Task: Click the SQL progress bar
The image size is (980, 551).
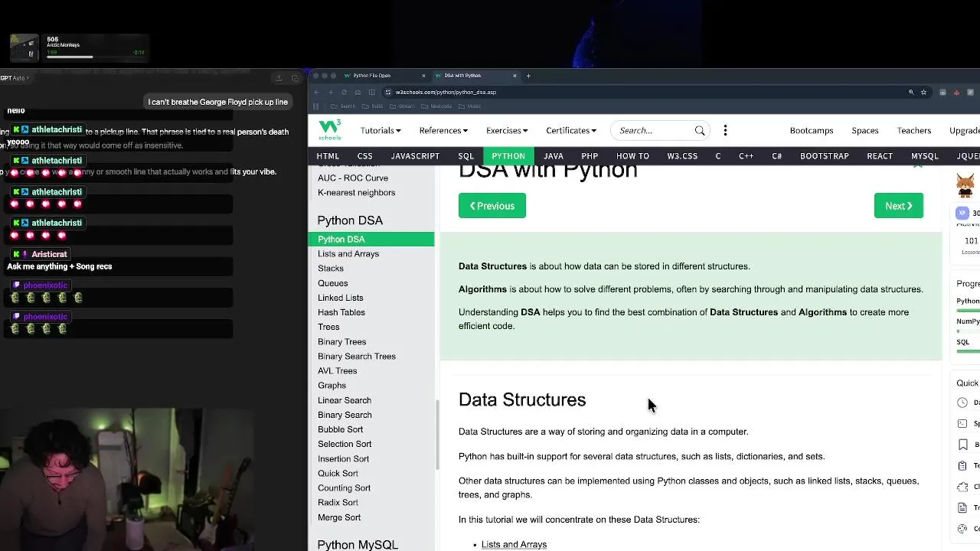Action: pos(968,352)
